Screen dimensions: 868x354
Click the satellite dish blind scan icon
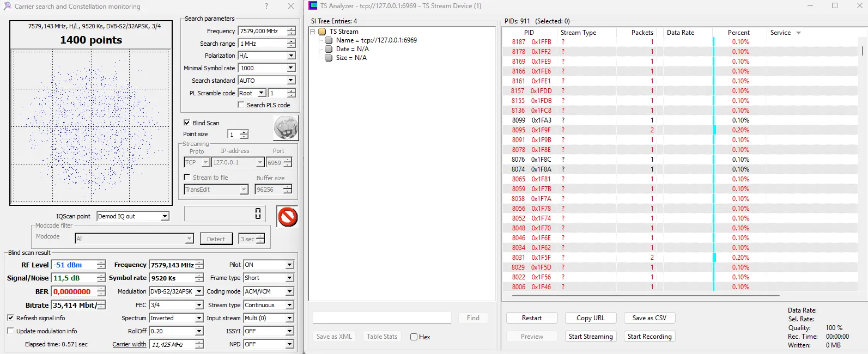click(x=286, y=129)
